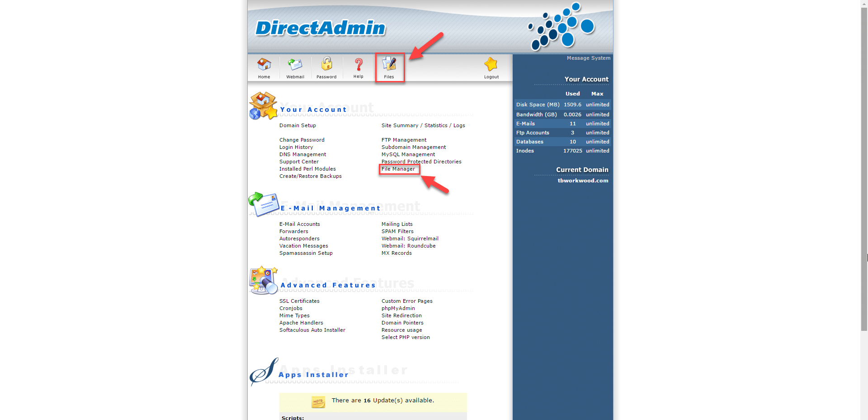Click the Apps Installer Softaculous icon
This screenshot has height=420, width=868.
264,371
